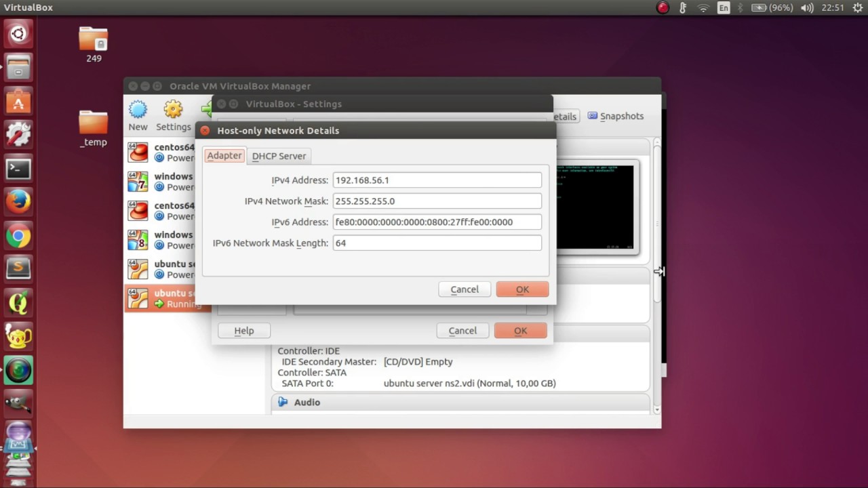Launch Terminal from the dock
868x488 pixels.
tap(18, 168)
